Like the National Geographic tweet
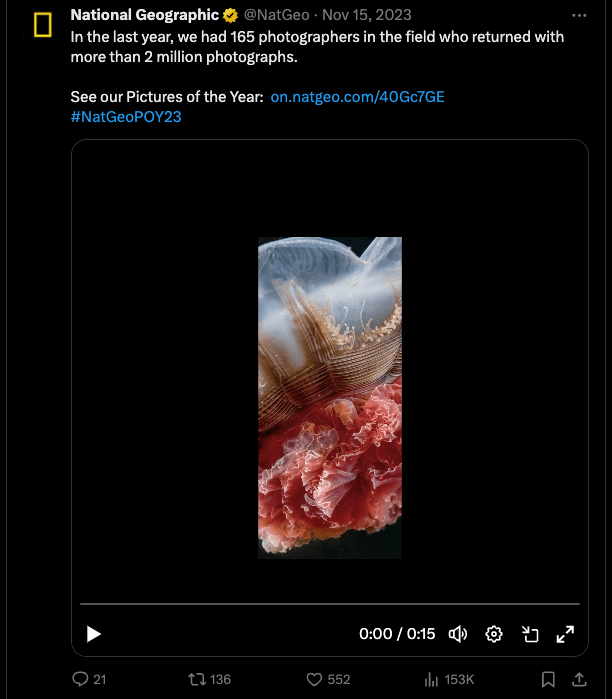This screenshot has width=612, height=699. click(x=328, y=679)
